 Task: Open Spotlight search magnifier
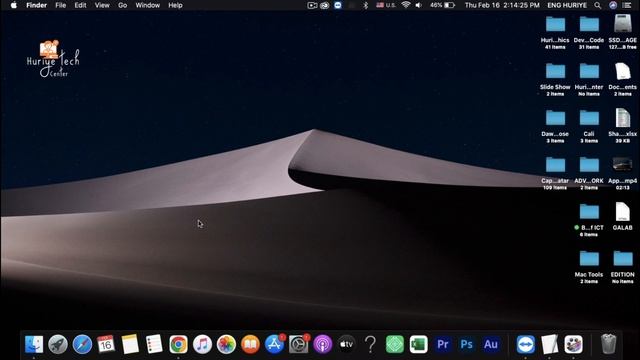(x=598, y=5)
